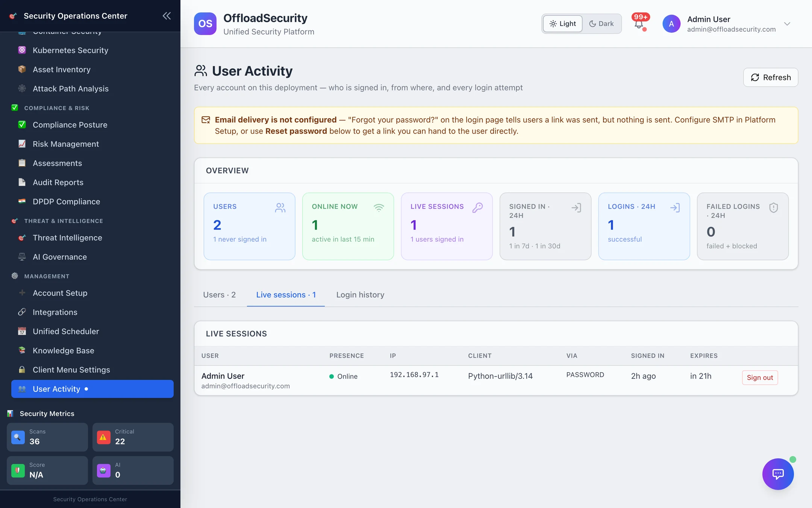The height and width of the screenshot is (508, 812).
Task: Open the Online Now overview card
Action: 348,226
